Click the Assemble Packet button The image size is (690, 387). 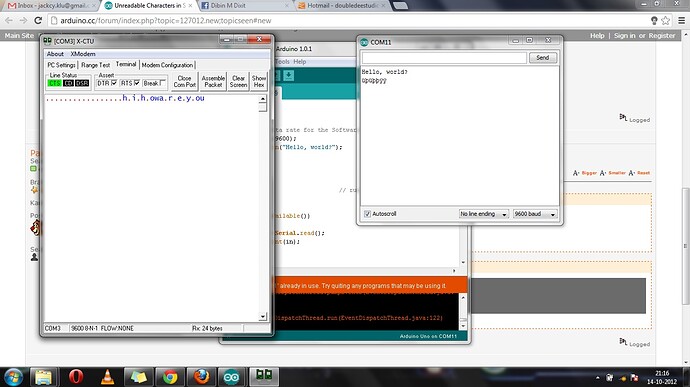tap(213, 81)
